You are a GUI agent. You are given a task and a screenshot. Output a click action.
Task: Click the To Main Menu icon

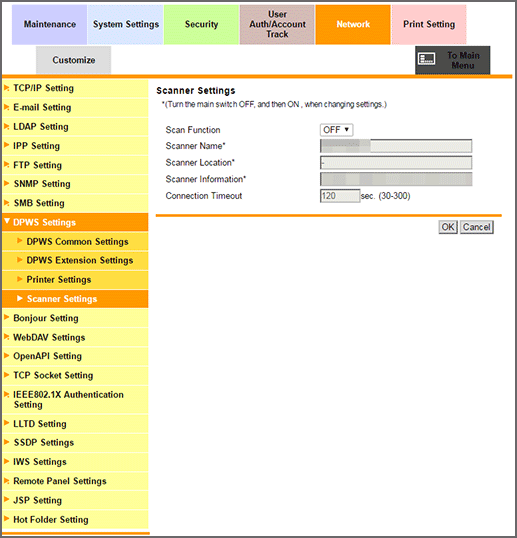click(426, 59)
